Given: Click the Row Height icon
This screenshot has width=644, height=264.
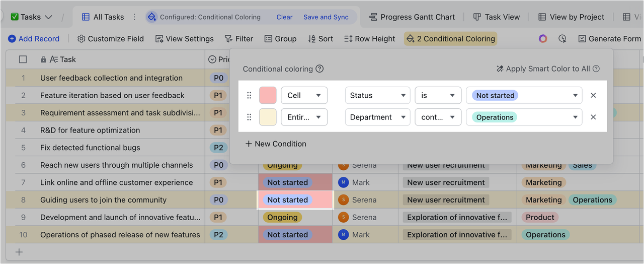Looking at the screenshot, I should coord(348,39).
